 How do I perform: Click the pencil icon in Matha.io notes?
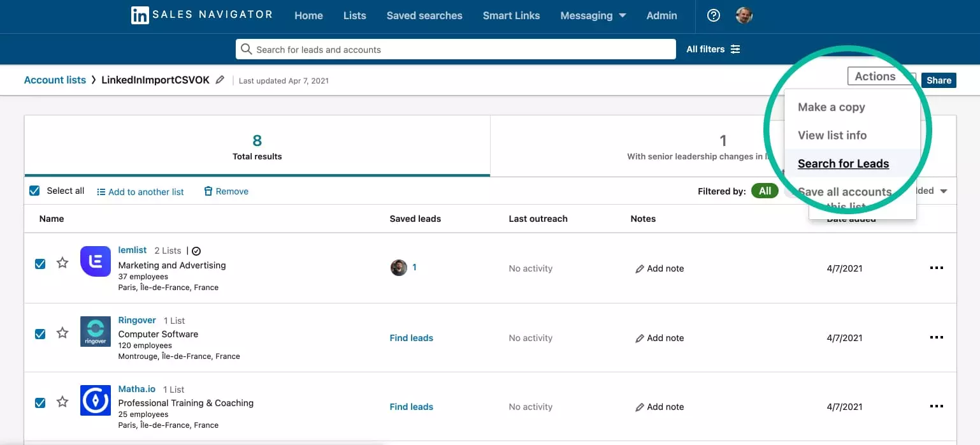pyautogui.click(x=640, y=407)
